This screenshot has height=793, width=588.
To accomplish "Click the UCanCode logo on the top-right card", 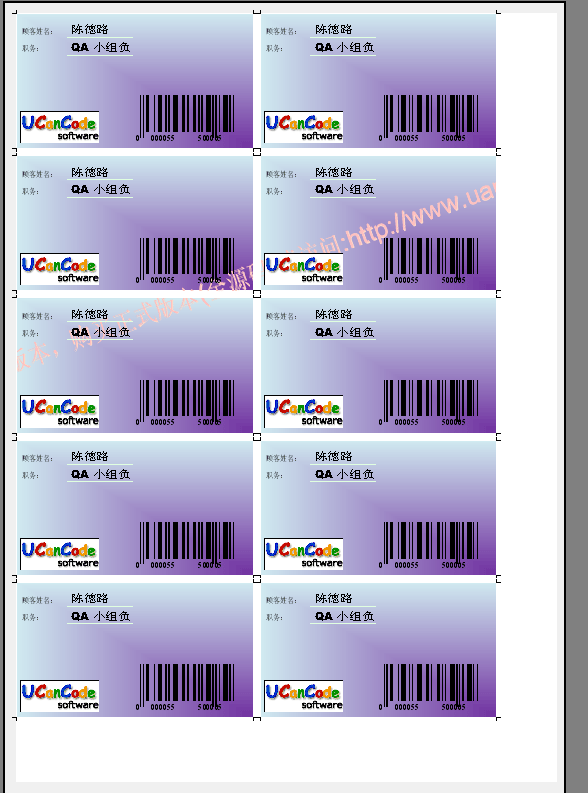I will point(303,127).
